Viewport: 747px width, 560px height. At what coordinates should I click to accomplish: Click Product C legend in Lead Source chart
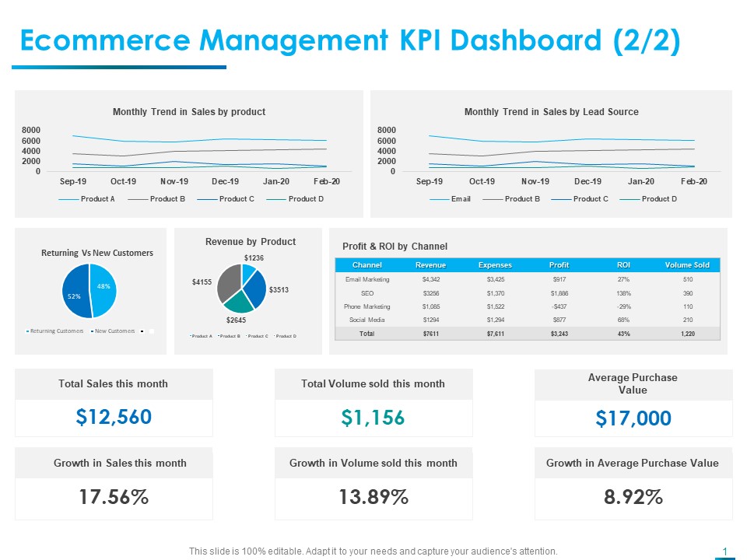click(x=580, y=199)
